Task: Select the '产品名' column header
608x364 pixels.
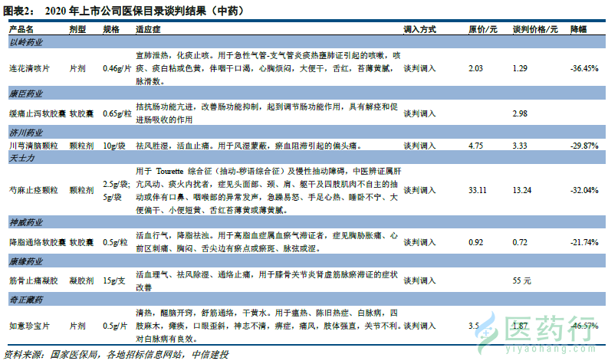Action: (x=21, y=29)
